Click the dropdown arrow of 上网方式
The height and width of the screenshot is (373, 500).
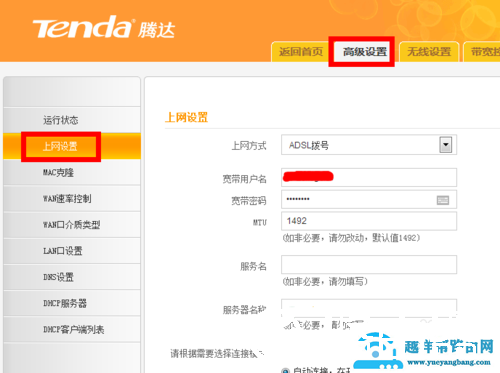[446, 145]
